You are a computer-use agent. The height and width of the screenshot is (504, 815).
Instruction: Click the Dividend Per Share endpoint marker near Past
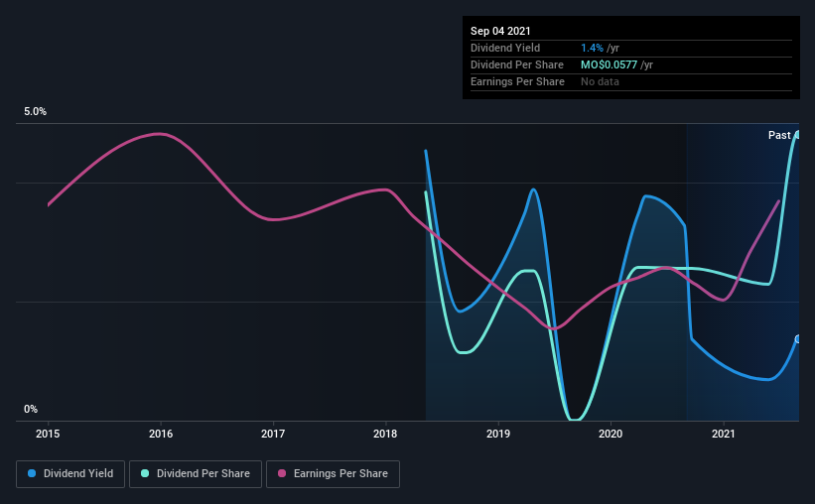pos(797,135)
